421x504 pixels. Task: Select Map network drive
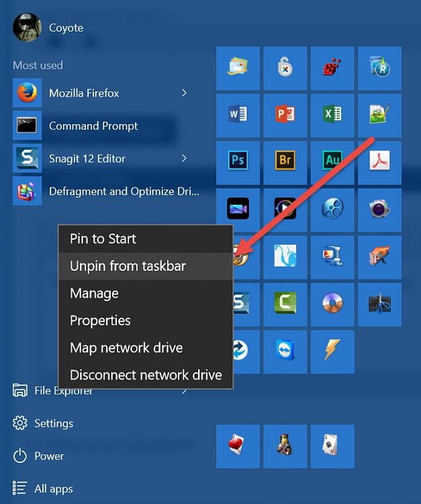(x=146, y=348)
